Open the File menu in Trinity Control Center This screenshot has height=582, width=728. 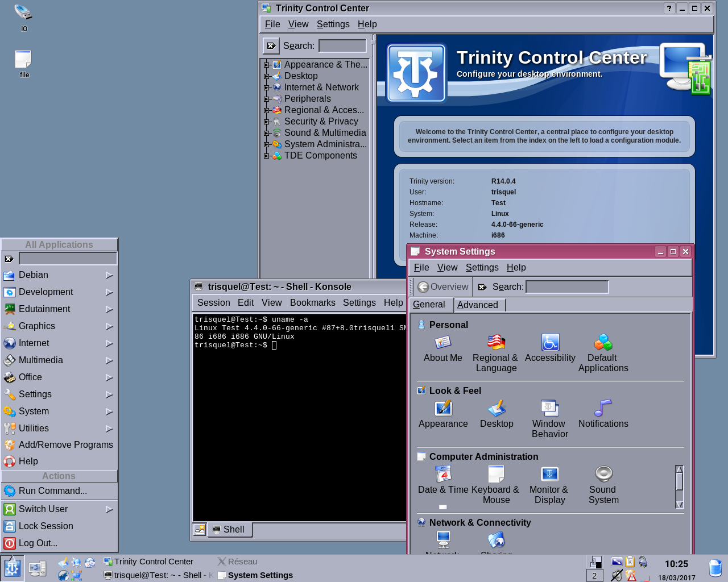coord(272,24)
